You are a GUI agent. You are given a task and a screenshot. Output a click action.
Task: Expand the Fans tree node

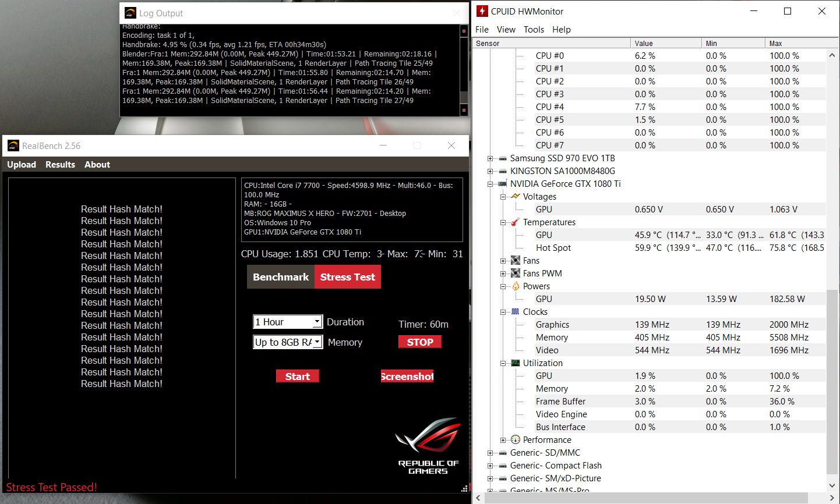(503, 261)
